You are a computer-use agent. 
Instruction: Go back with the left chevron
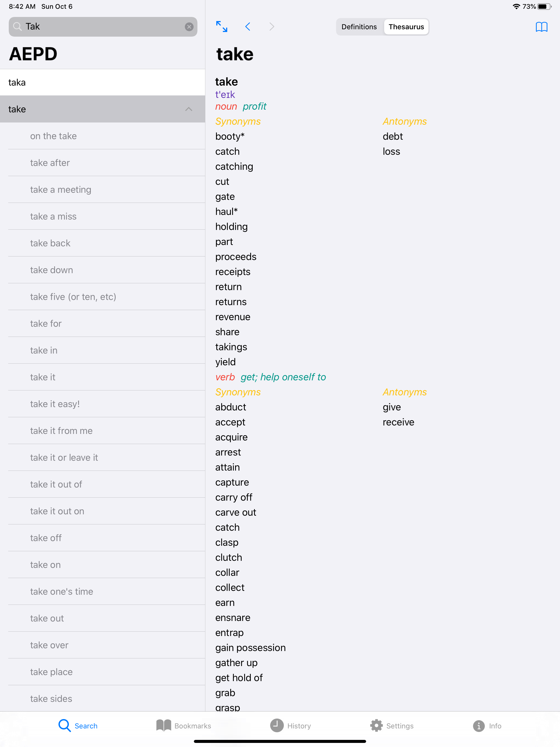(247, 27)
